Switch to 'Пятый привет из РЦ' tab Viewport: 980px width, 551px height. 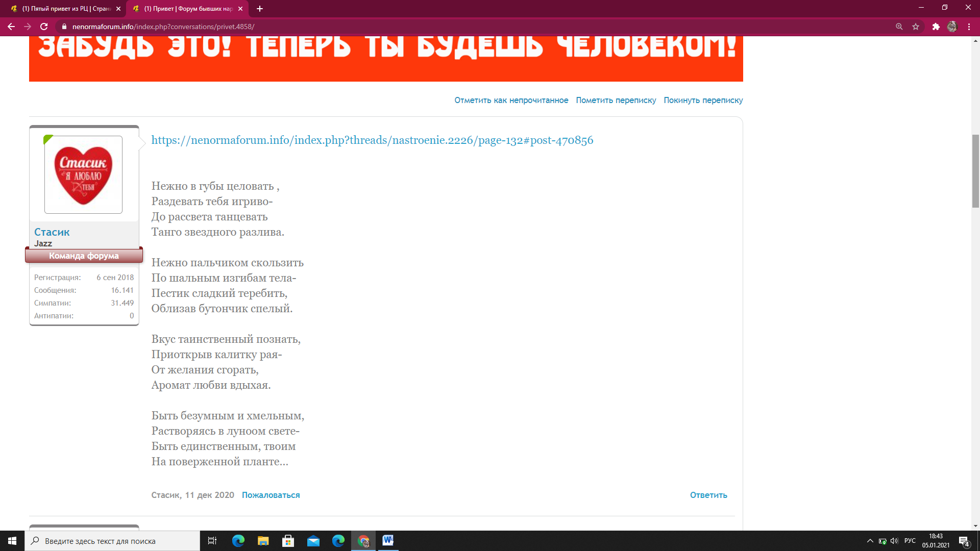point(65,9)
